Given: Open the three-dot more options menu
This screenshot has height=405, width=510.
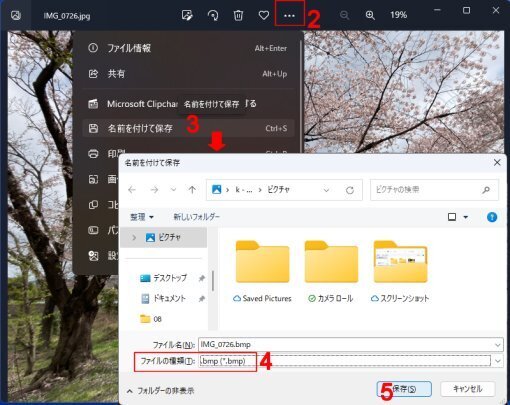Looking at the screenshot, I should [x=289, y=15].
